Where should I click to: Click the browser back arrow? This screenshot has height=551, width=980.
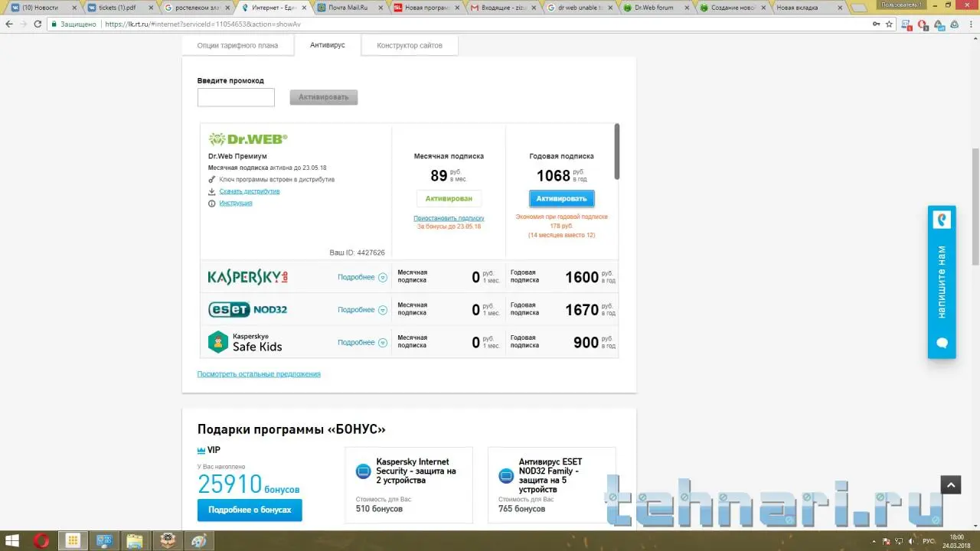coord(9,24)
